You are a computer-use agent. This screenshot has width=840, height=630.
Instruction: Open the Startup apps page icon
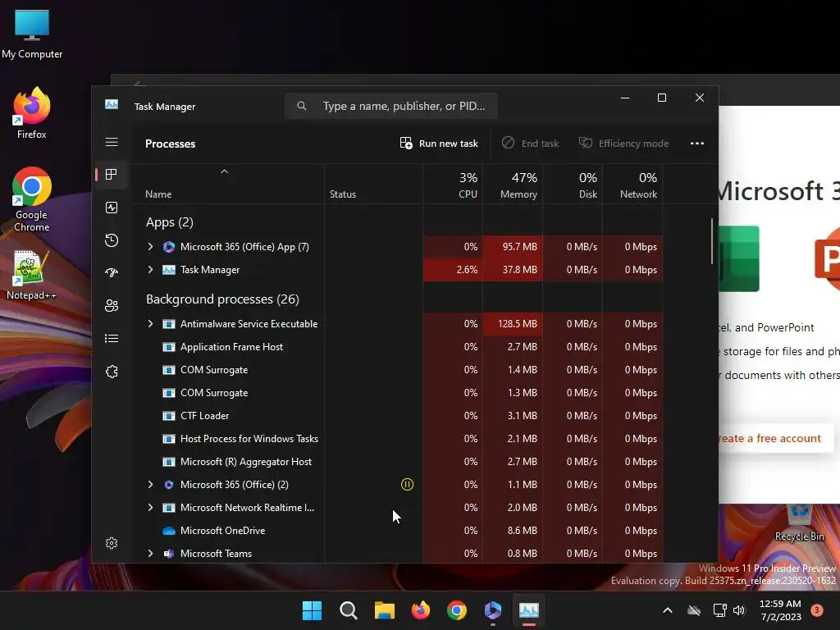(x=112, y=272)
